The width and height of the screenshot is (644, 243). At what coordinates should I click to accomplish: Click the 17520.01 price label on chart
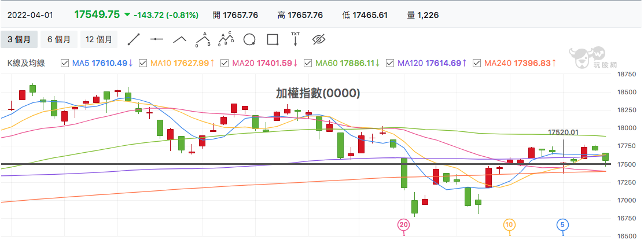pos(563,132)
